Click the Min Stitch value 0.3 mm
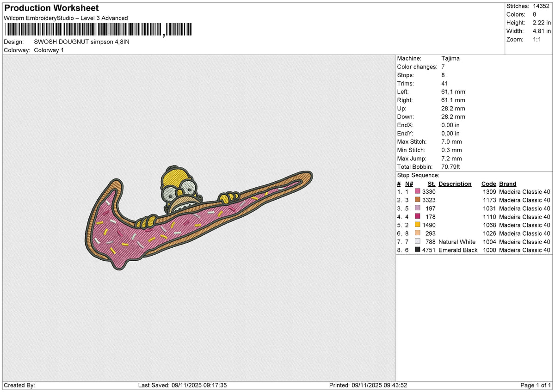555x392 pixels. click(451, 150)
